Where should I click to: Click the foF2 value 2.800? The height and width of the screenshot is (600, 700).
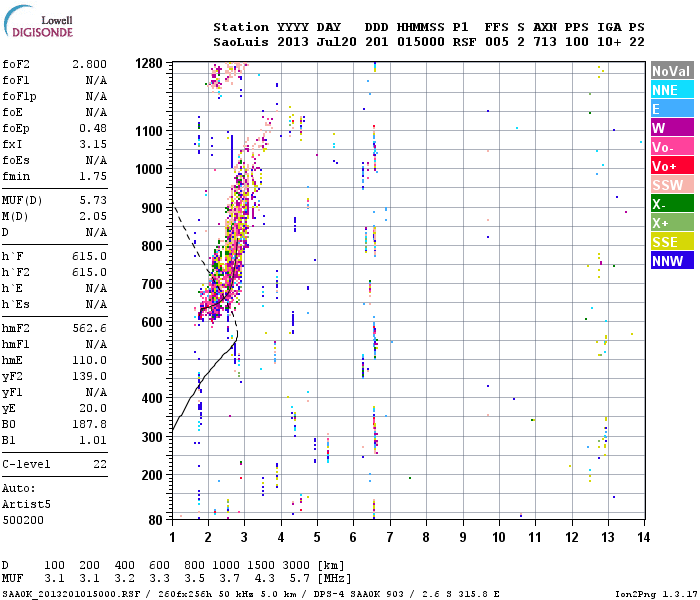point(89,64)
